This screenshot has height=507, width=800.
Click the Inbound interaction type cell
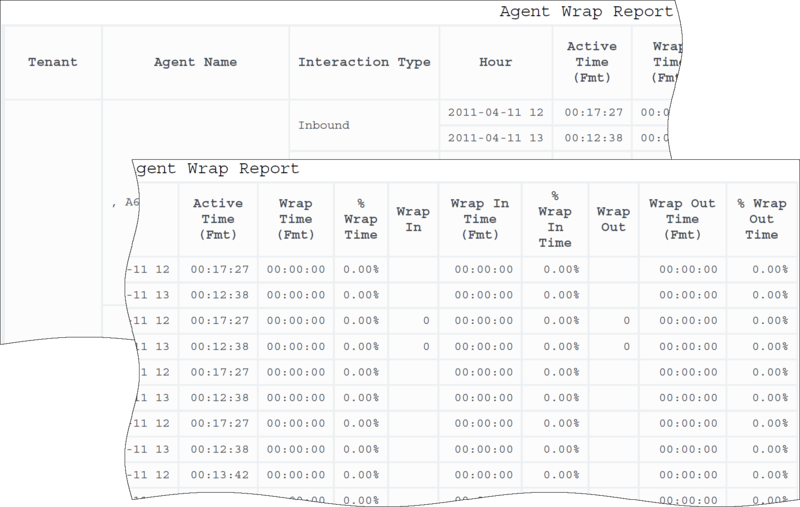pos(326,126)
